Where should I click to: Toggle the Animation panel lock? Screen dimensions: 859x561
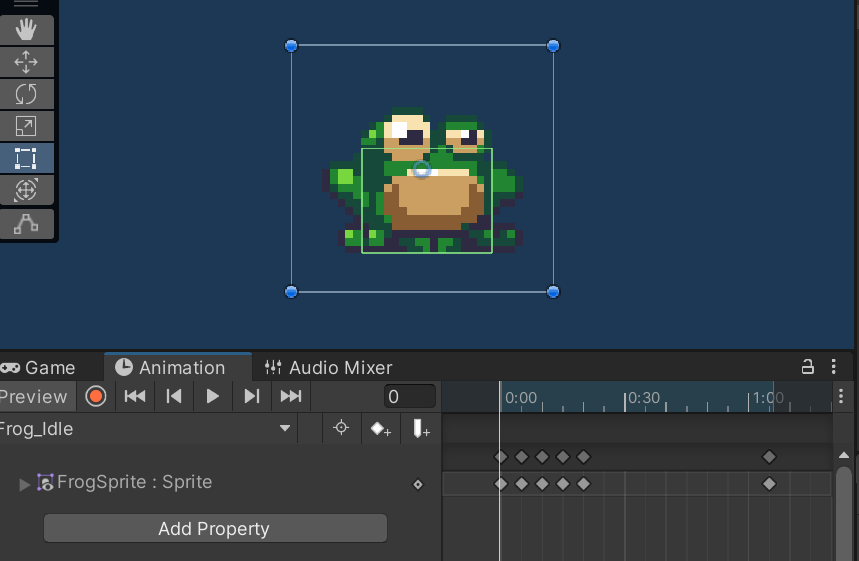pyautogui.click(x=808, y=367)
